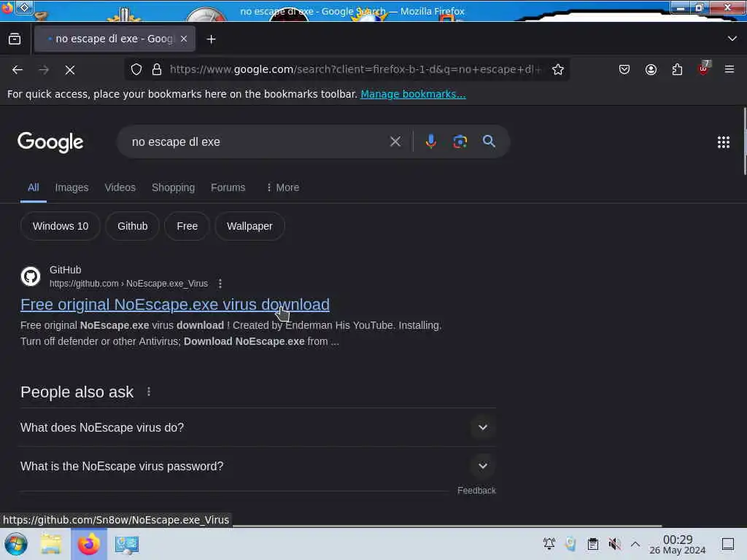Apply the Windows 10 filter chip
The height and width of the screenshot is (560, 747).
[x=61, y=226]
